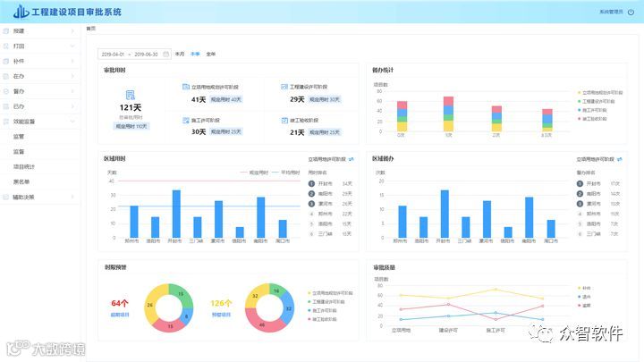
Task: Toggle 施工许可阶段 legend in 时限预警
Action: [322, 310]
